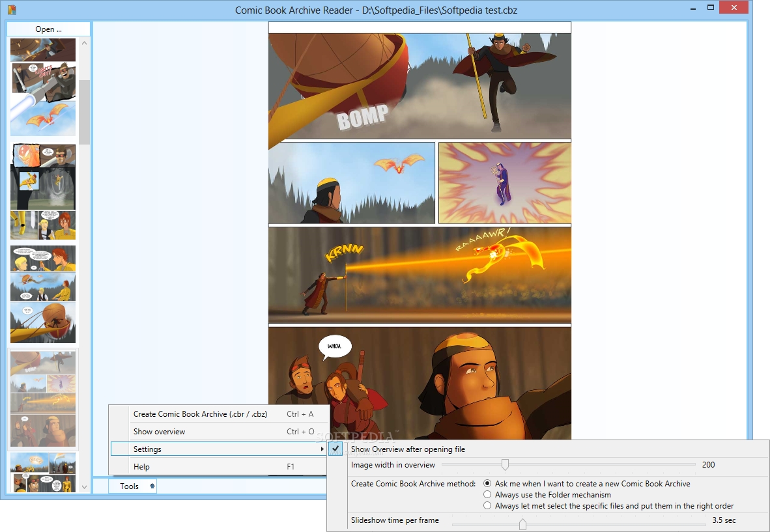Click the Ctrl + A shortcut text

coord(300,413)
